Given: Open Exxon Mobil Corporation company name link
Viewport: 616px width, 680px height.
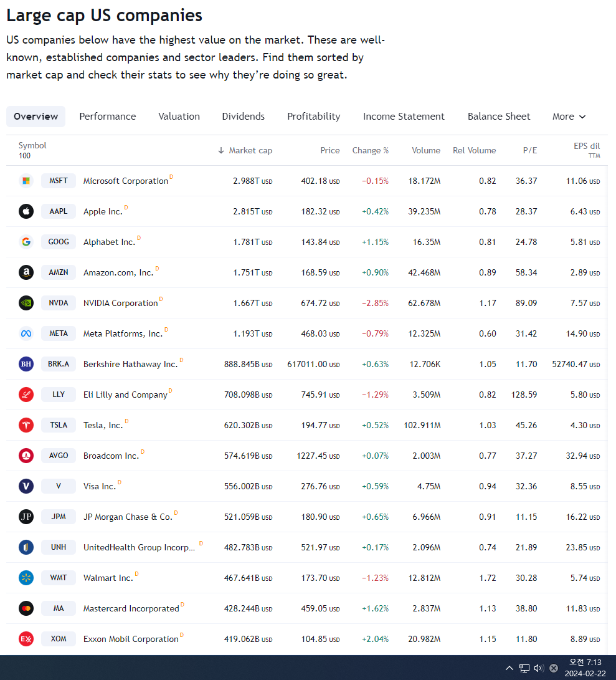Looking at the screenshot, I should coord(131,639).
